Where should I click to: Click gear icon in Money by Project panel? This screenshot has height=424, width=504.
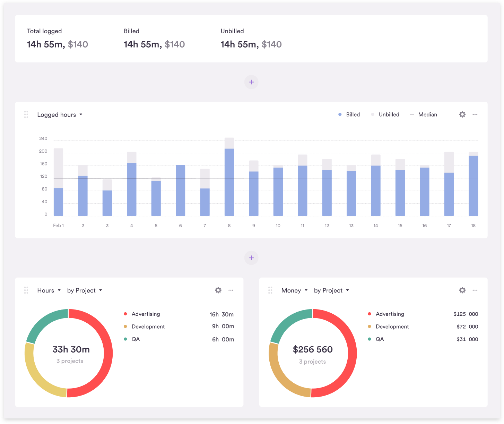tap(462, 290)
